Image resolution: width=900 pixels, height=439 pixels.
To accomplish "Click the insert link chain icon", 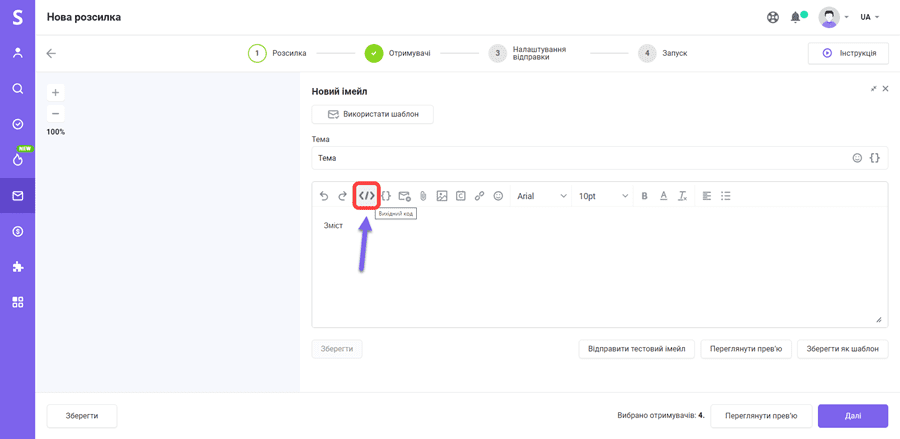I will pyautogui.click(x=479, y=196).
